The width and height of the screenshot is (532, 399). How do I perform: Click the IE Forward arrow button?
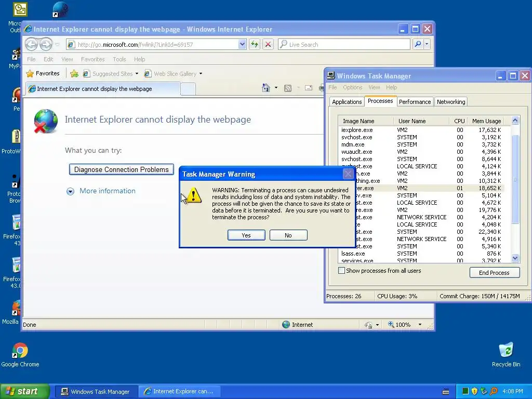tap(46, 44)
